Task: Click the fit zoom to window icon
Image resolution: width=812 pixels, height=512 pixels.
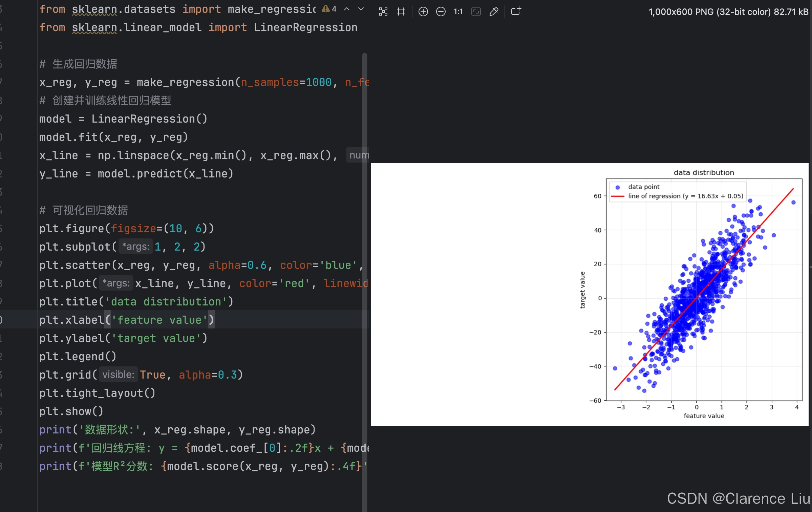Action: [476, 12]
